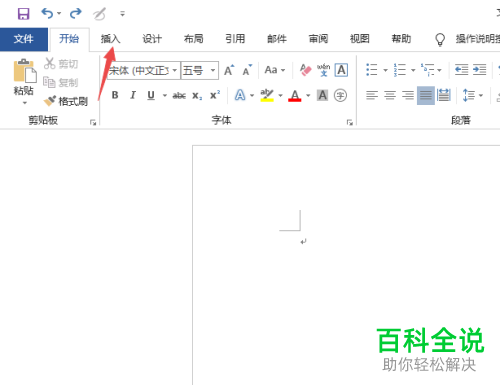This screenshot has height=385, width=500.
Task: Increase paragraph indent
Action: tap(480, 70)
